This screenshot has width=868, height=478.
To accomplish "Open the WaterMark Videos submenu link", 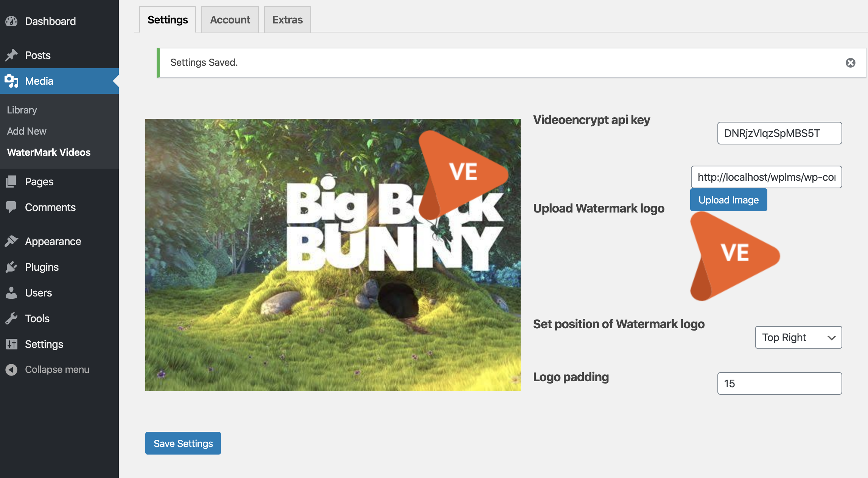I will (x=49, y=152).
